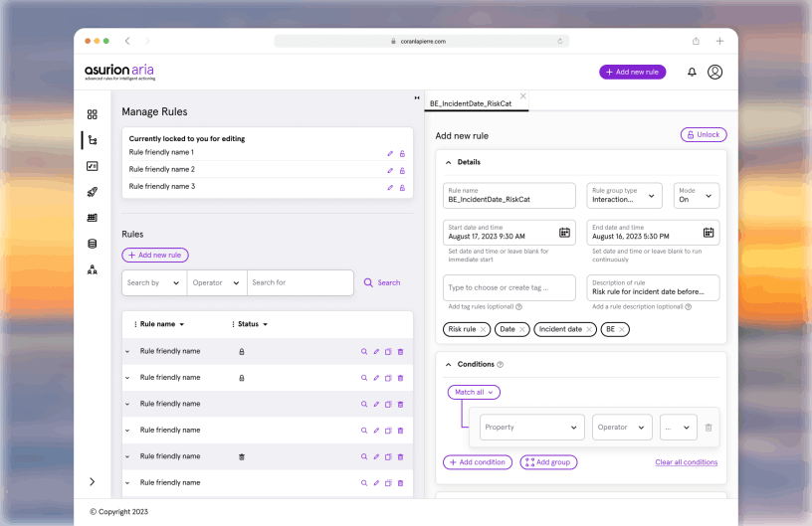Open the user profile icon

click(714, 73)
